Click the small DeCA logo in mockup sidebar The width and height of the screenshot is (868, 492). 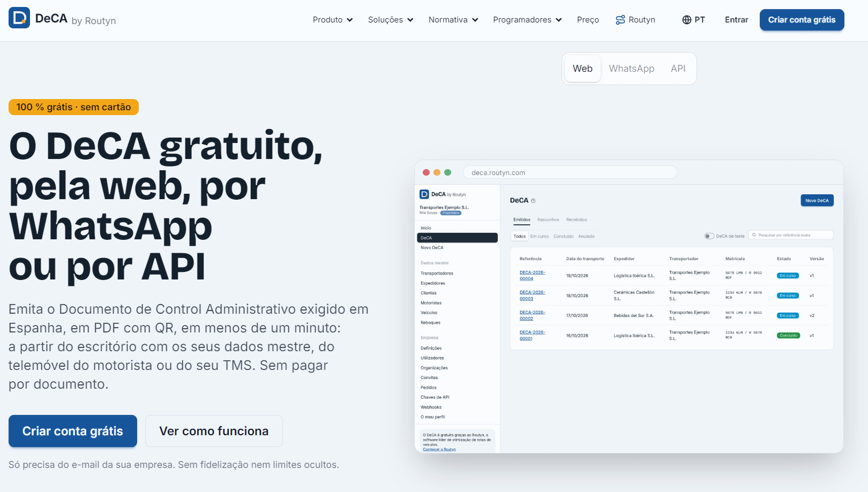[424, 194]
